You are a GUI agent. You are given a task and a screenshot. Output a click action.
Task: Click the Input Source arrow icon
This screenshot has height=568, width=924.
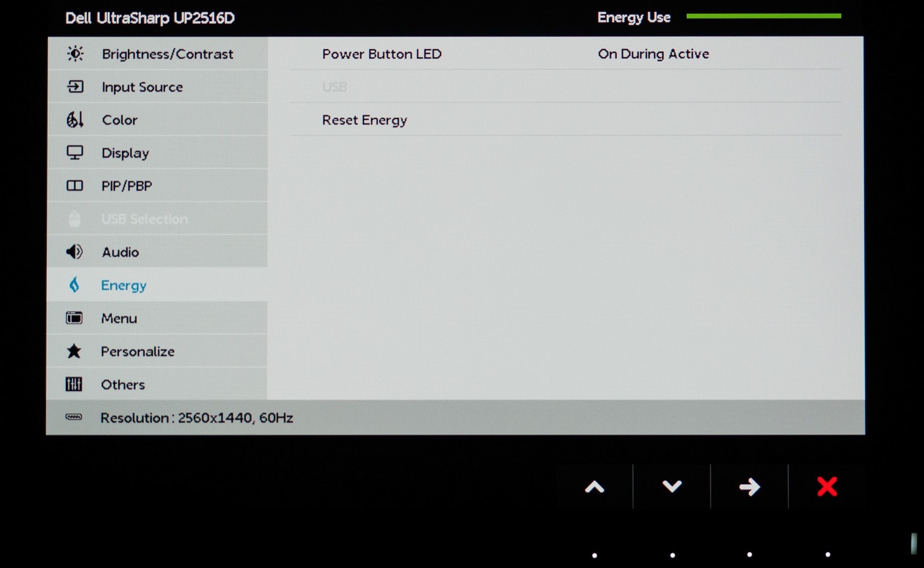[x=75, y=87]
